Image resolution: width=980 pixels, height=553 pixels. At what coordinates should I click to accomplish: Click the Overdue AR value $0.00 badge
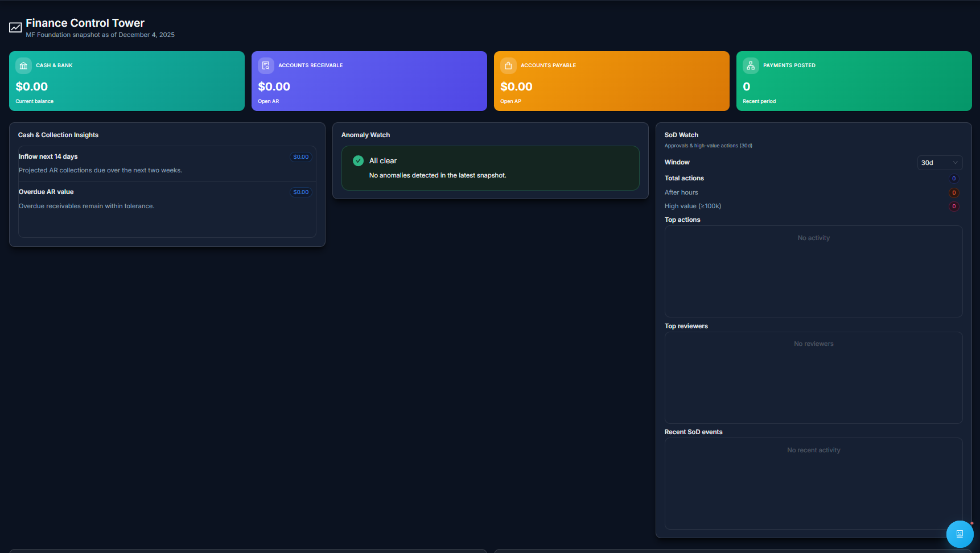point(300,192)
